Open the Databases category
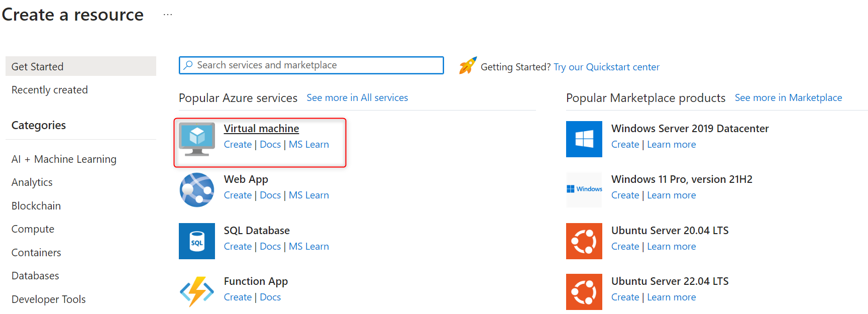Viewport: 868px width, 314px height. coord(35,276)
